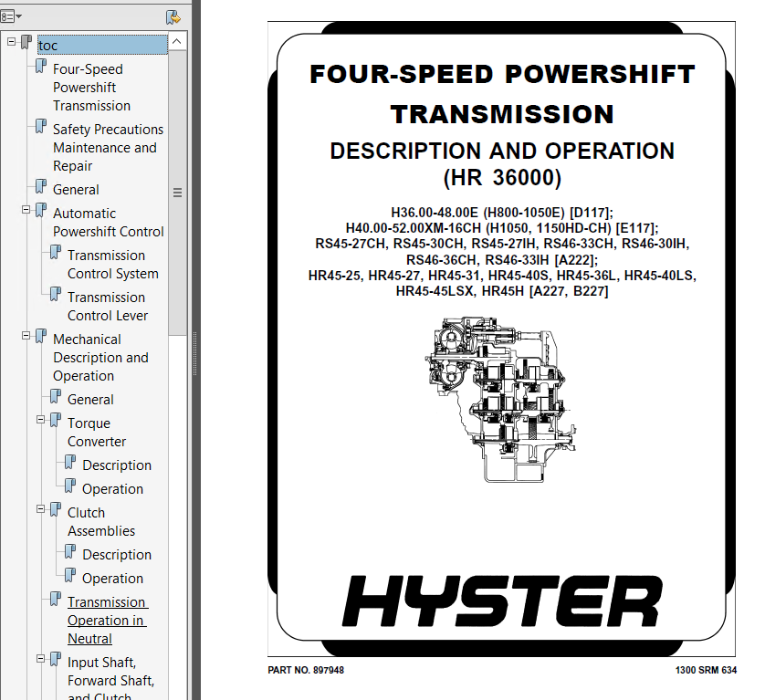Go to Operation under Torque Converter
Image resolution: width=765 pixels, height=700 pixels.
click(x=112, y=489)
